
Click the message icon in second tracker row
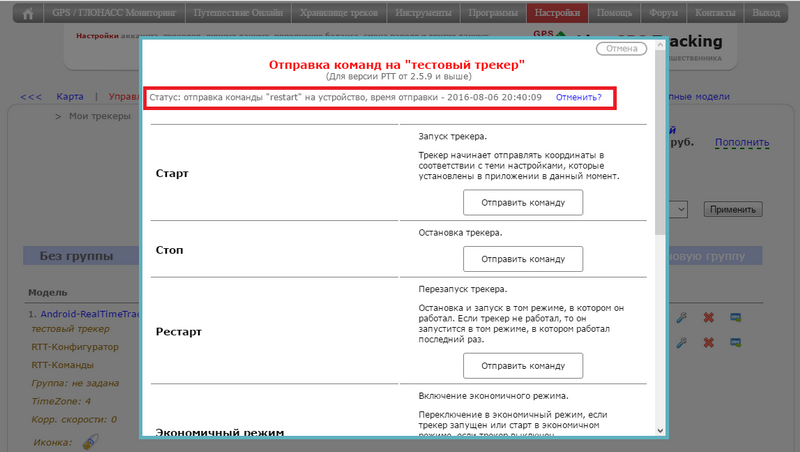735,344
